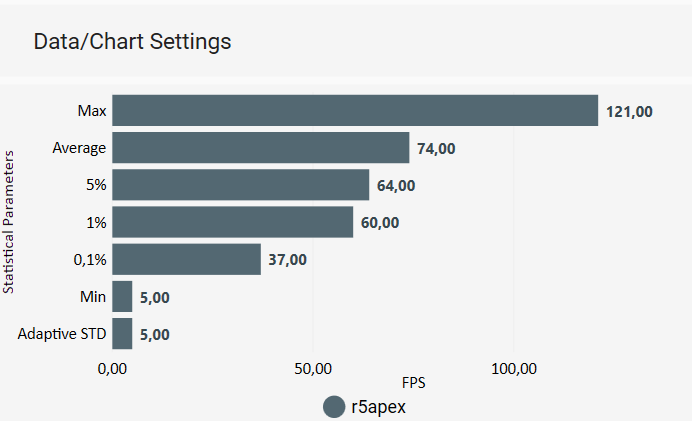Screen dimensions: 692x421
Task: Click the 37,00 value label
Action: coord(287,259)
